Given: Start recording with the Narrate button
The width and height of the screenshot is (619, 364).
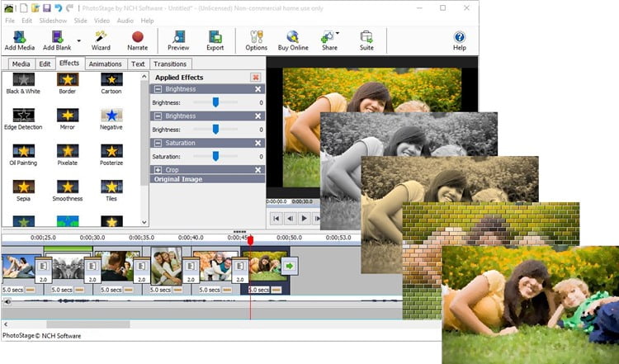Looking at the screenshot, I should pos(137,40).
